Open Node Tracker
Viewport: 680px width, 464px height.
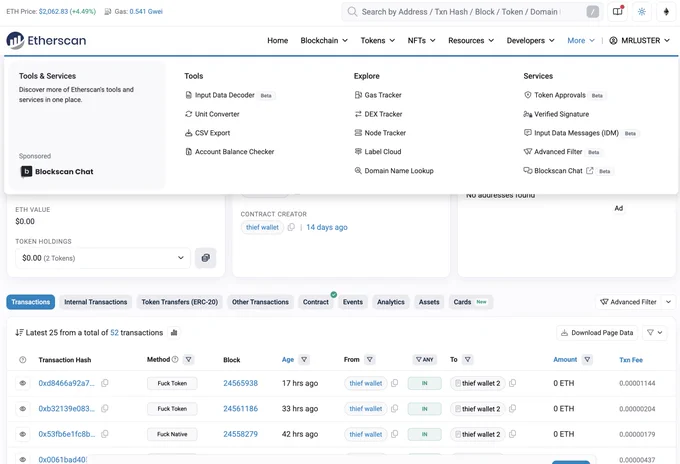coord(380,133)
